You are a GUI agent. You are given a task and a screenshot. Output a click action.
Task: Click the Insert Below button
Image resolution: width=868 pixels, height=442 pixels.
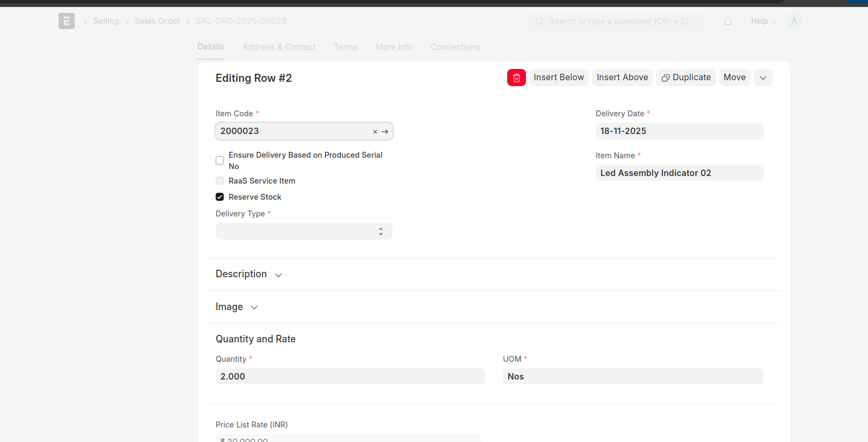coord(558,78)
